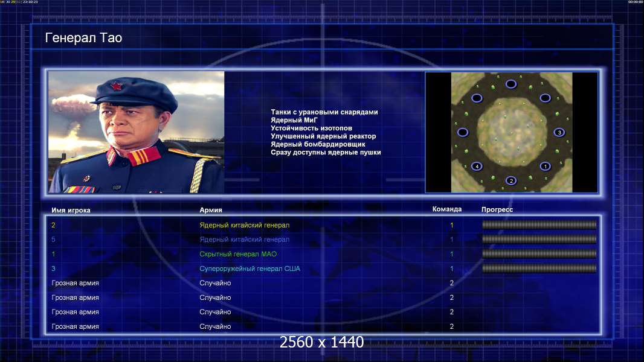Screen dimensions: 644x362
Task: Click the dim blue player name "5"
Action: [x=53, y=240]
